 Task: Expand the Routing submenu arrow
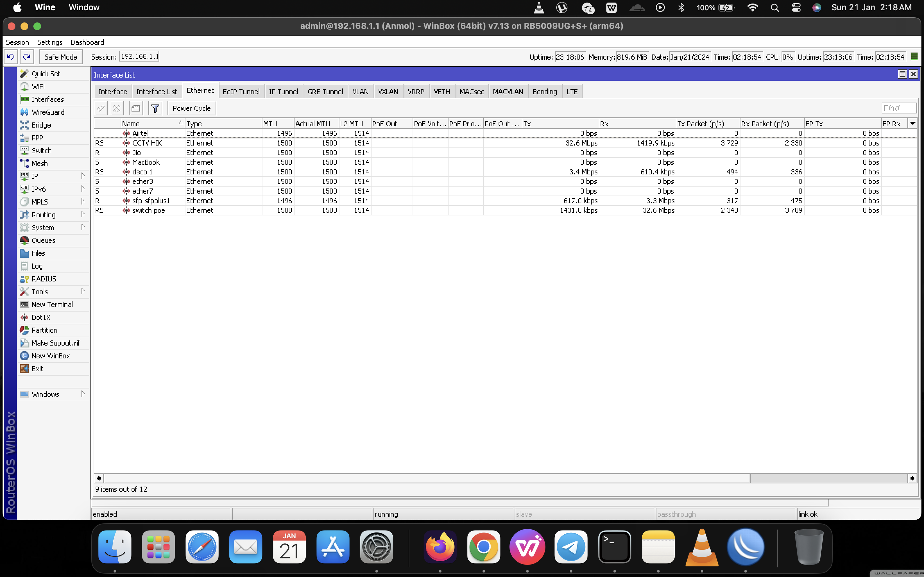click(x=82, y=214)
